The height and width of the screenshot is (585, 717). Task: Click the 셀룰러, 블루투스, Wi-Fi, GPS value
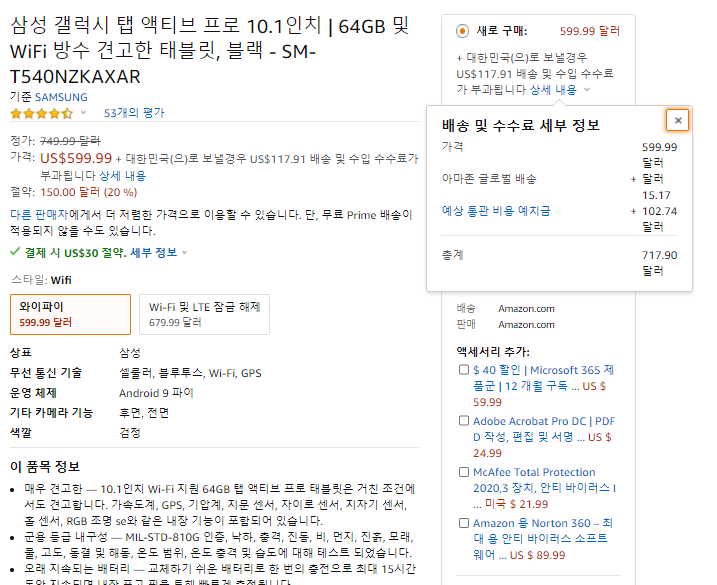coord(190,373)
